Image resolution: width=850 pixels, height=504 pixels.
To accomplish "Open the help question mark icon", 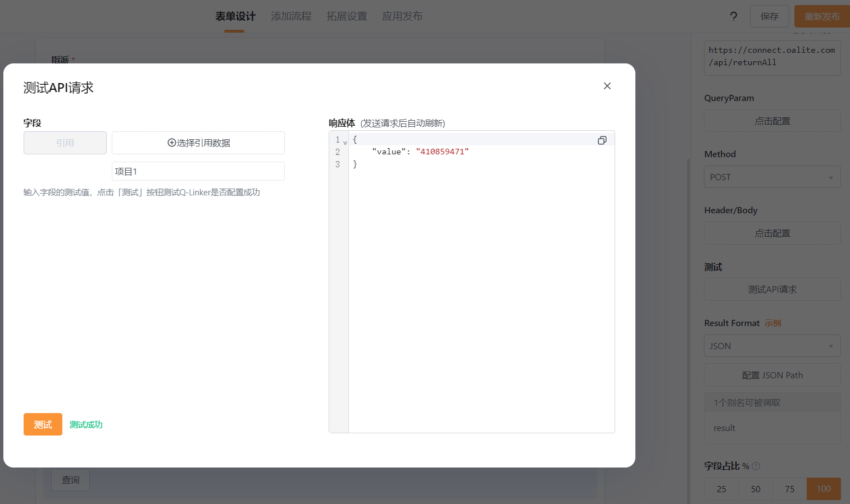I will point(734,16).
